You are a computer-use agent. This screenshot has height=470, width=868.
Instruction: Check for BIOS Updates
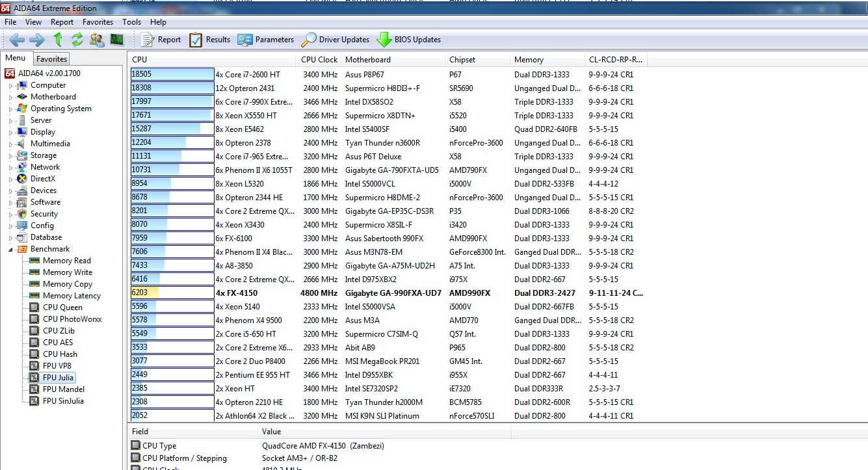tap(408, 40)
